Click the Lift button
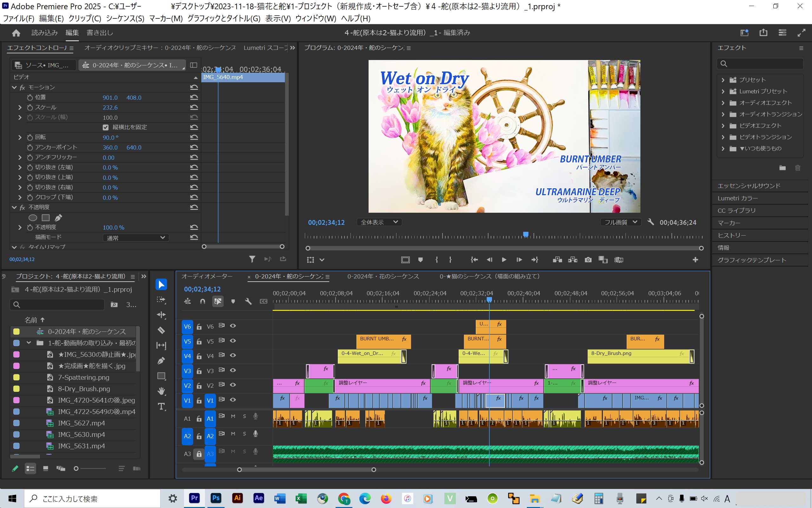 click(557, 260)
